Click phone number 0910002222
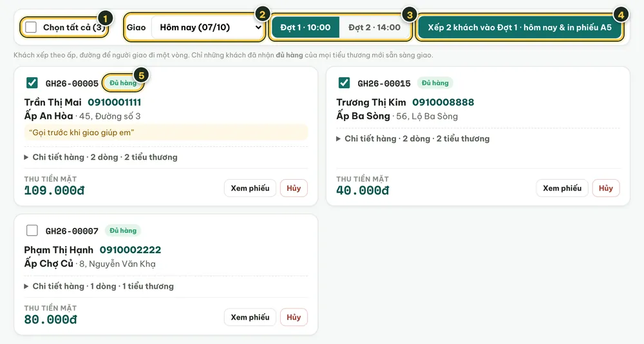The height and width of the screenshot is (344, 644). click(130, 250)
